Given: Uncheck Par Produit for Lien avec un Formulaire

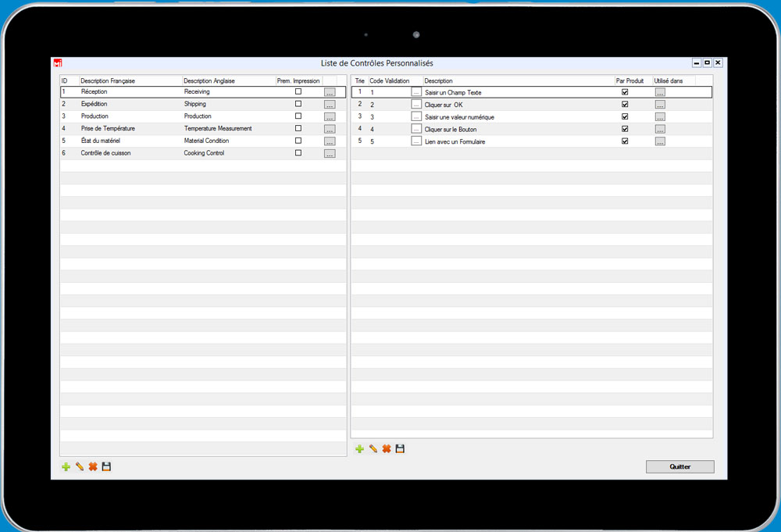Looking at the screenshot, I should [x=625, y=141].
